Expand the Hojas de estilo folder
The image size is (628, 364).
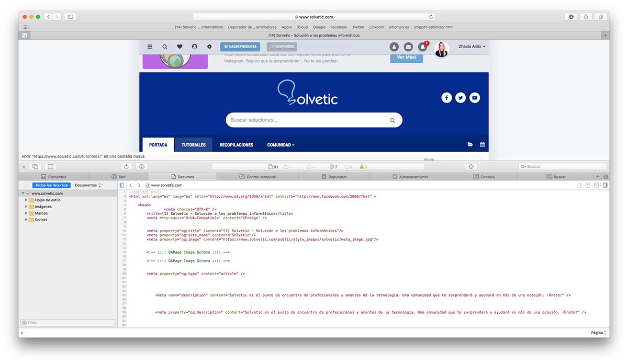click(26, 200)
